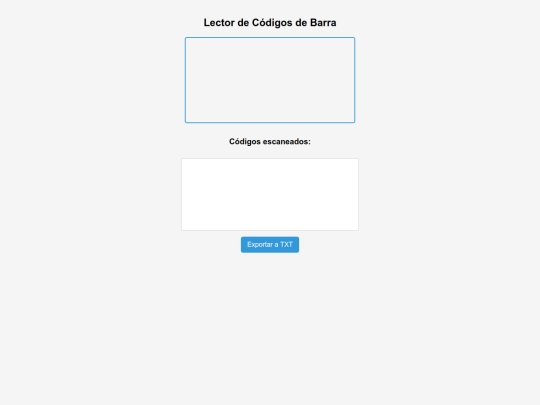This screenshot has width=540, height=405.
Task: Choose Exportar a TXT below the list
Action: 270,245
